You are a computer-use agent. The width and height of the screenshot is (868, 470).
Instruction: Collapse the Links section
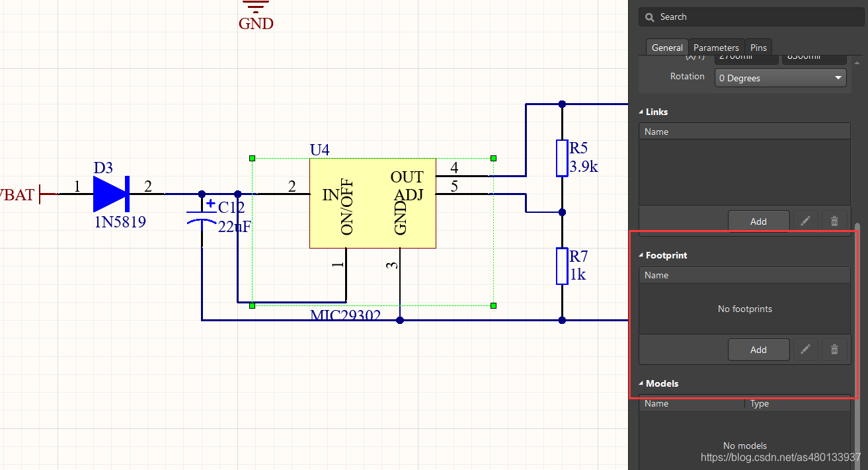point(641,112)
